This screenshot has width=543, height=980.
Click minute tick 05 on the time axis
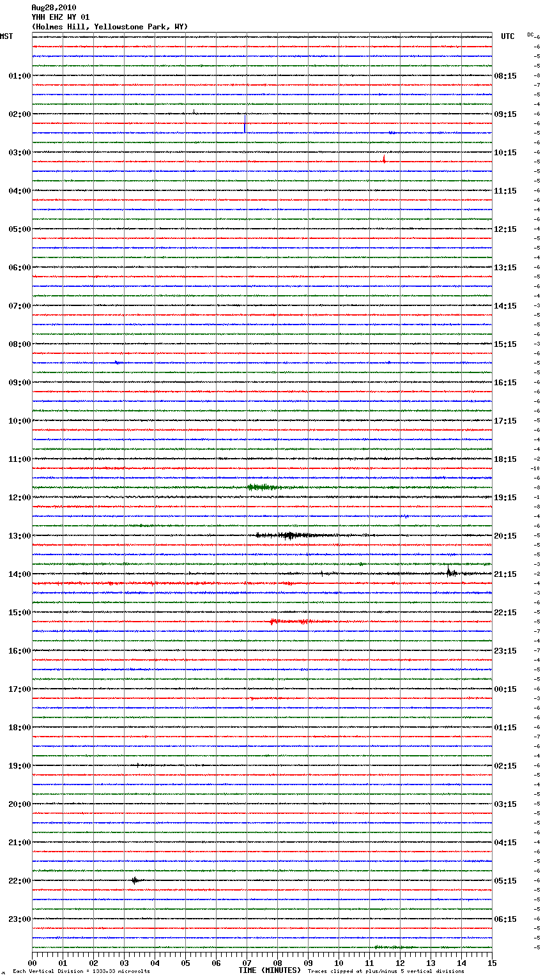(185, 963)
